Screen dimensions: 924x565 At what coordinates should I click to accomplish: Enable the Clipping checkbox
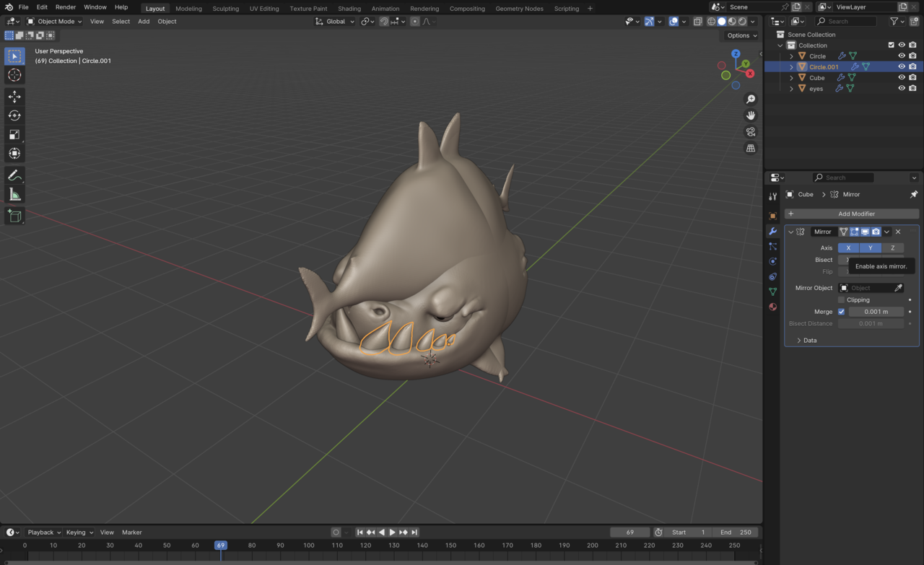click(841, 299)
